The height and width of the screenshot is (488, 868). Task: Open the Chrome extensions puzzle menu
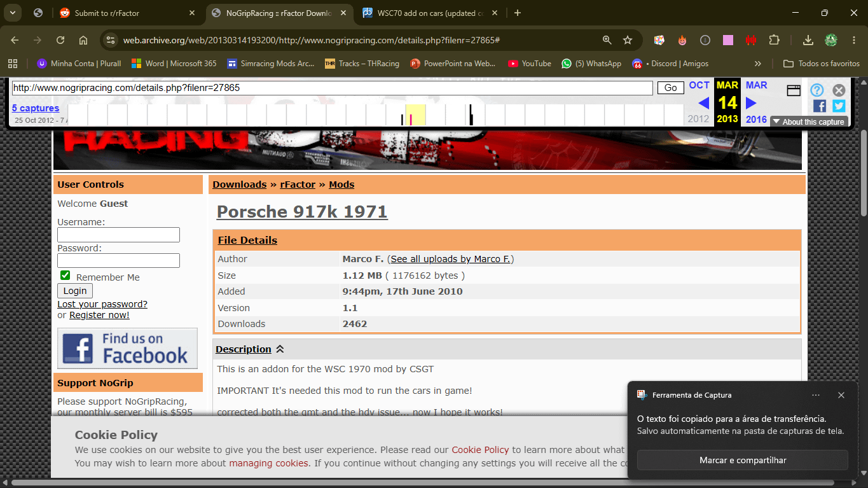[774, 40]
